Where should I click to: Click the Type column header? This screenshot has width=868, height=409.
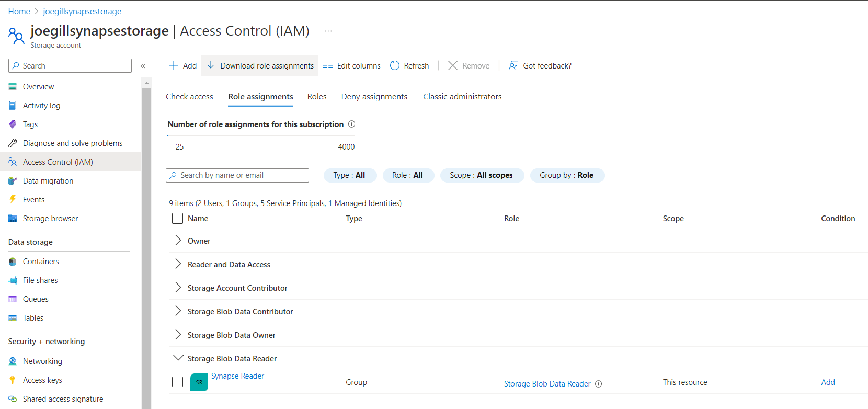click(x=354, y=219)
